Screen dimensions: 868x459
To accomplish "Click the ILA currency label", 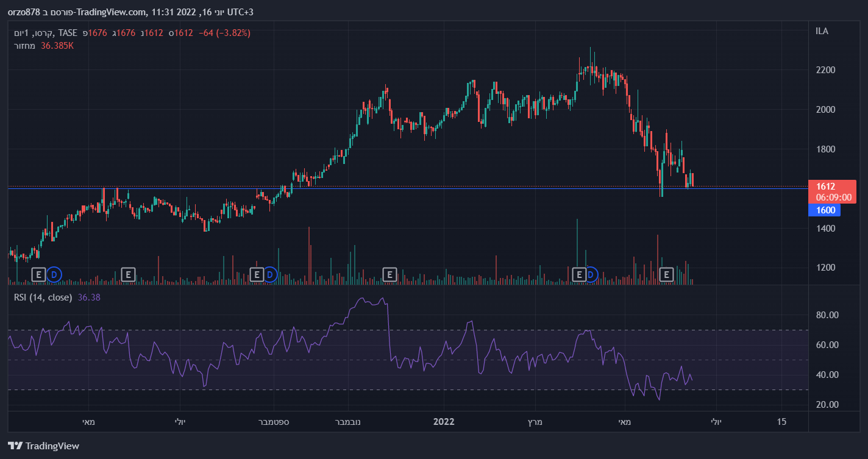I will pos(822,31).
